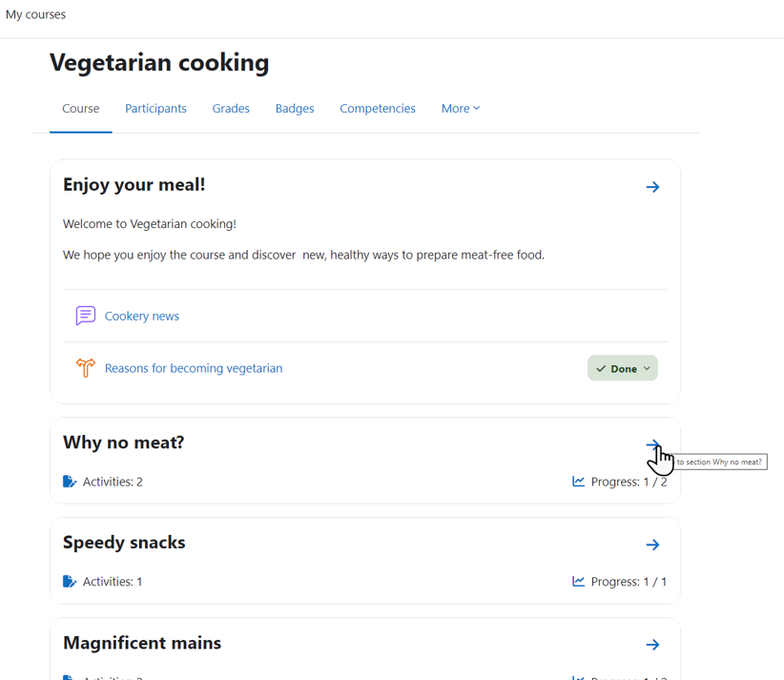Click the Progress chart icon in Why no meat?
Viewport: 784px width, 680px height.
click(579, 481)
